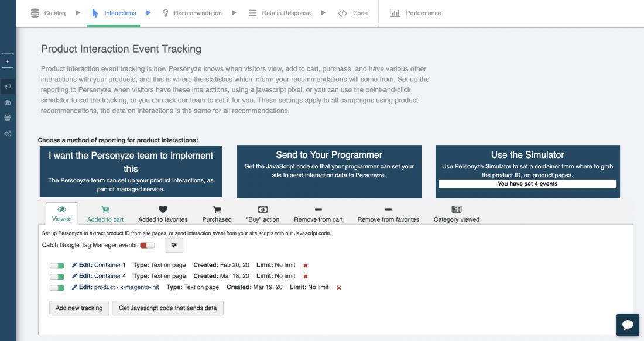Go to the Recommendation step tab
644x341 pixels.
click(x=192, y=13)
